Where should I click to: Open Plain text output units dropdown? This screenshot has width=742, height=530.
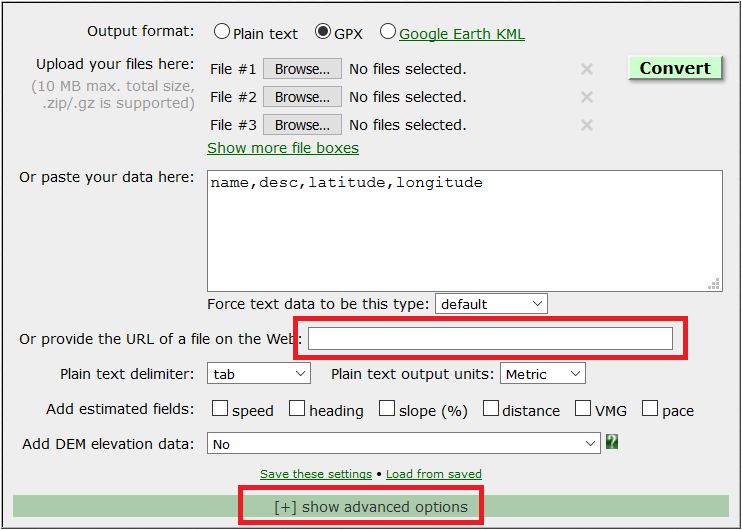tap(543, 373)
